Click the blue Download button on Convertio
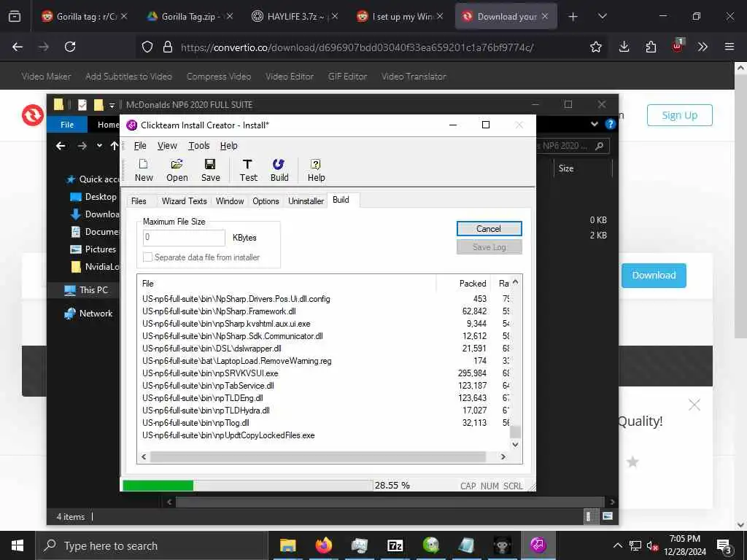 [x=654, y=275]
